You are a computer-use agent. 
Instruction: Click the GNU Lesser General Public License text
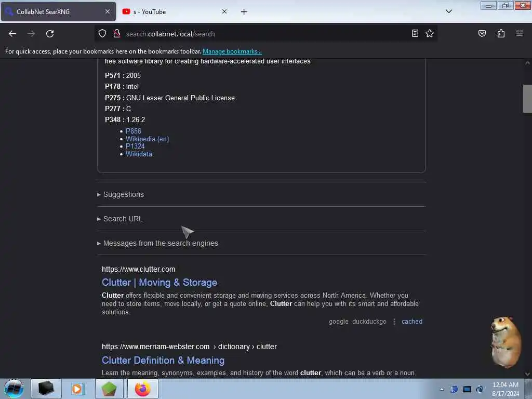pyautogui.click(x=180, y=98)
